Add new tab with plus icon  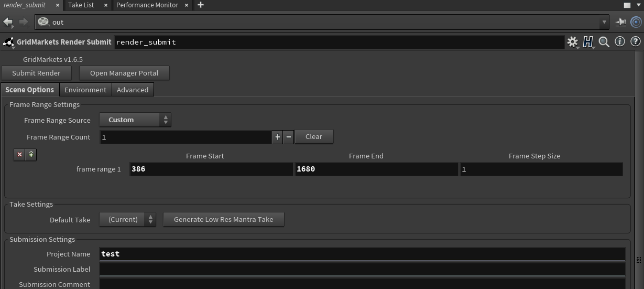[x=200, y=5]
